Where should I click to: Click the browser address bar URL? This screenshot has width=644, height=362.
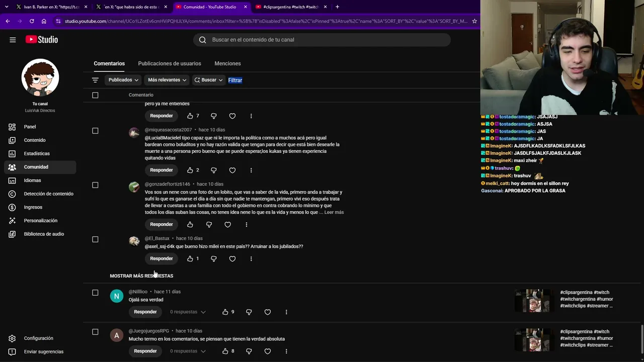pyautogui.click(x=266, y=21)
